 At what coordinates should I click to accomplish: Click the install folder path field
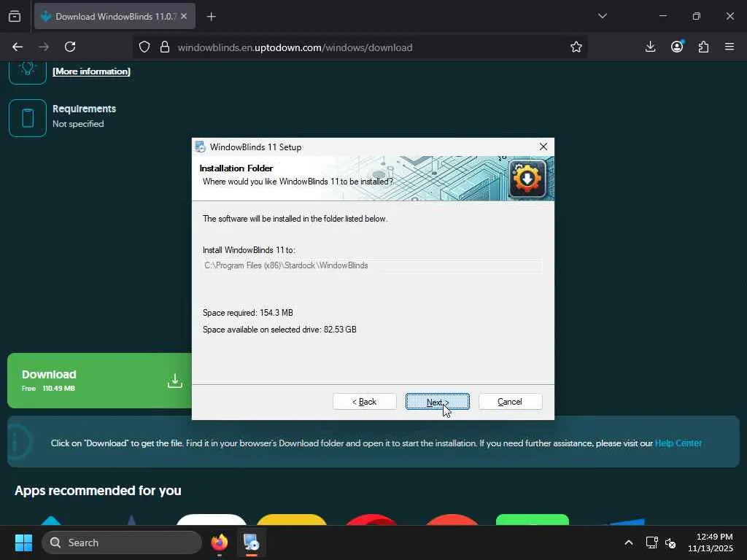coord(373,265)
